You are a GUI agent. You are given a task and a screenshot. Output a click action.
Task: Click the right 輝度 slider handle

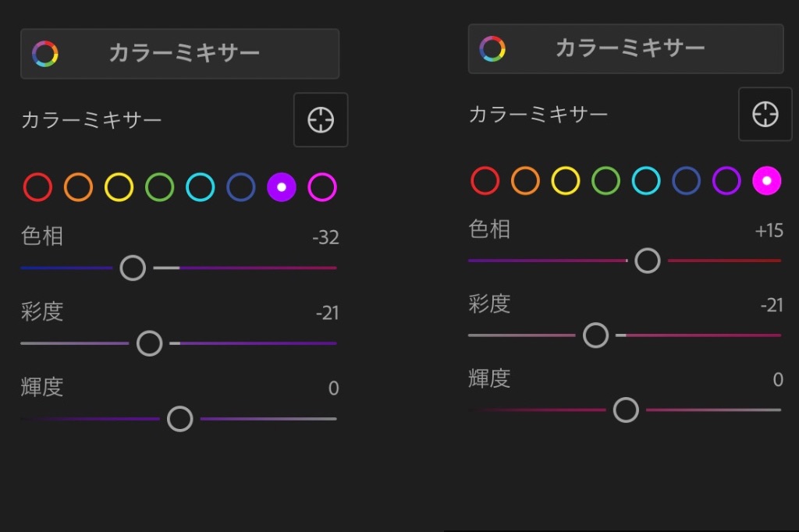click(627, 410)
